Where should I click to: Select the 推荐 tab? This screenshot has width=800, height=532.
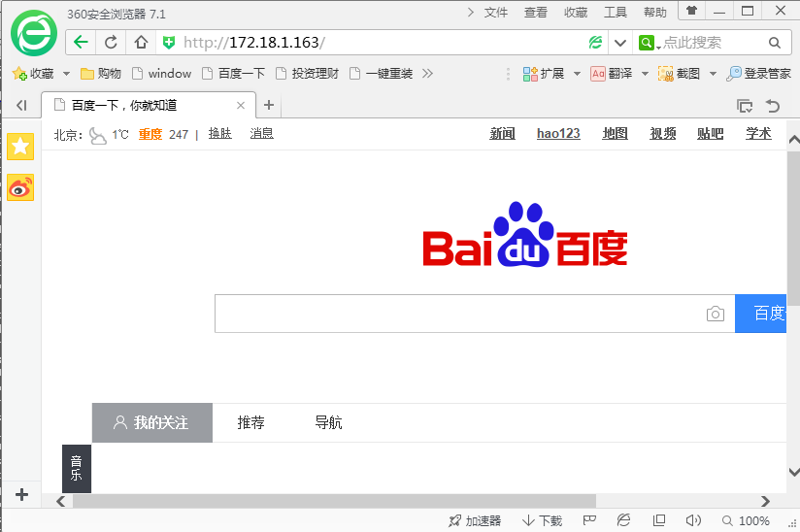(251, 422)
